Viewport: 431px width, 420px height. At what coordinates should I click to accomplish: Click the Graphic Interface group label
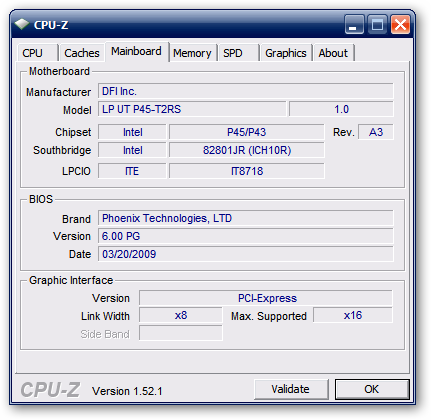pos(71,280)
